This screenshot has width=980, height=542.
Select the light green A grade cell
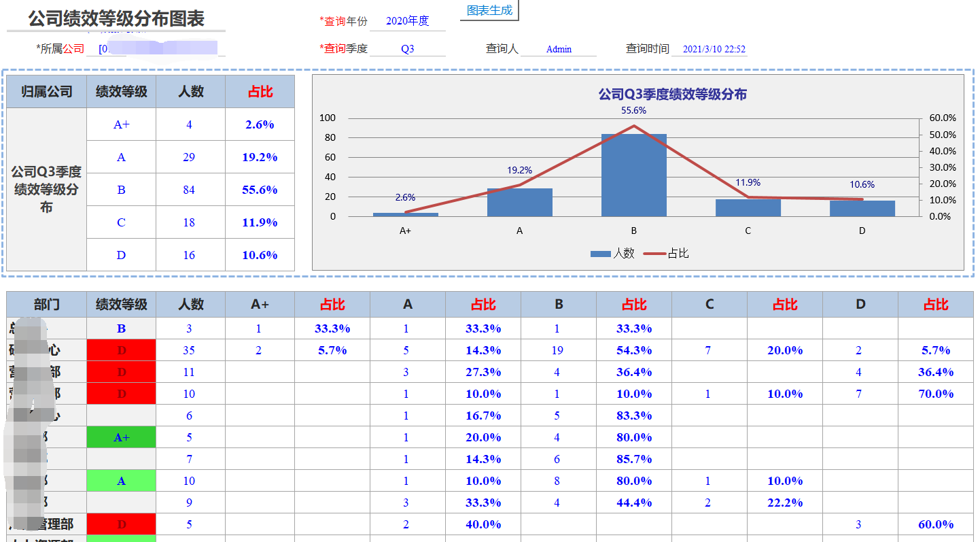pyautogui.click(x=121, y=480)
